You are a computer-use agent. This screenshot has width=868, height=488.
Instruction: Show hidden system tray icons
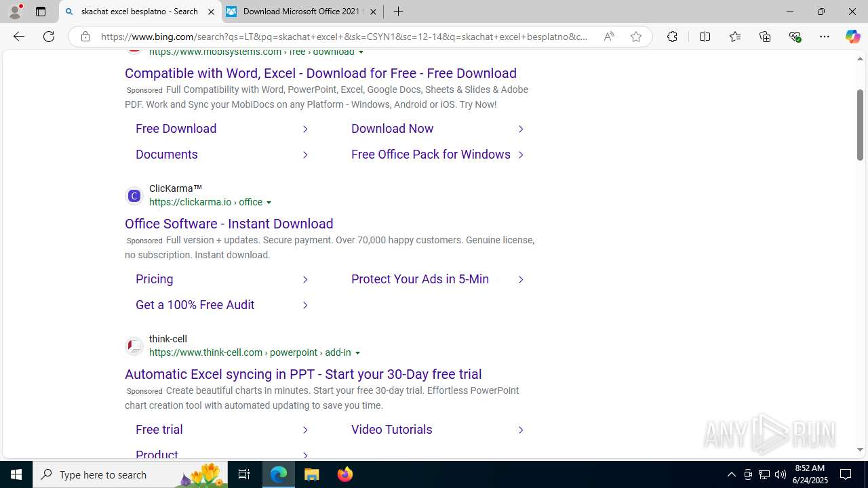(731, 474)
